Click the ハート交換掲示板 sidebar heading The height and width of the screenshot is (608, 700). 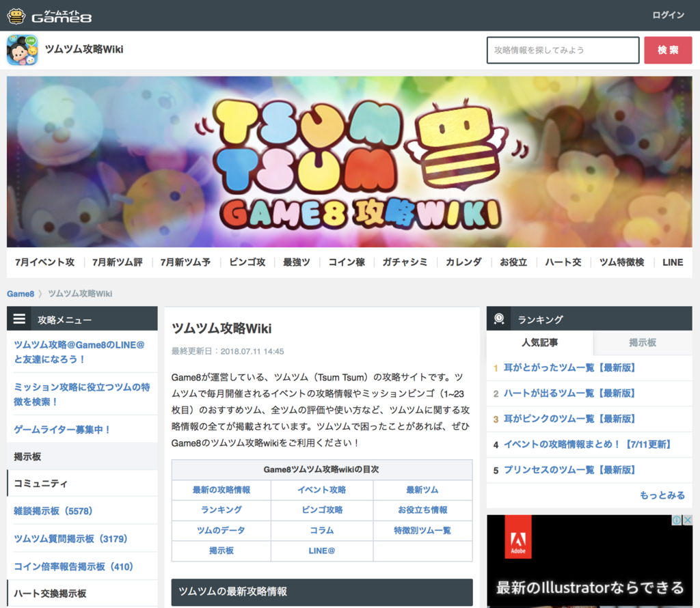pyautogui.click(x=50, y=594)
